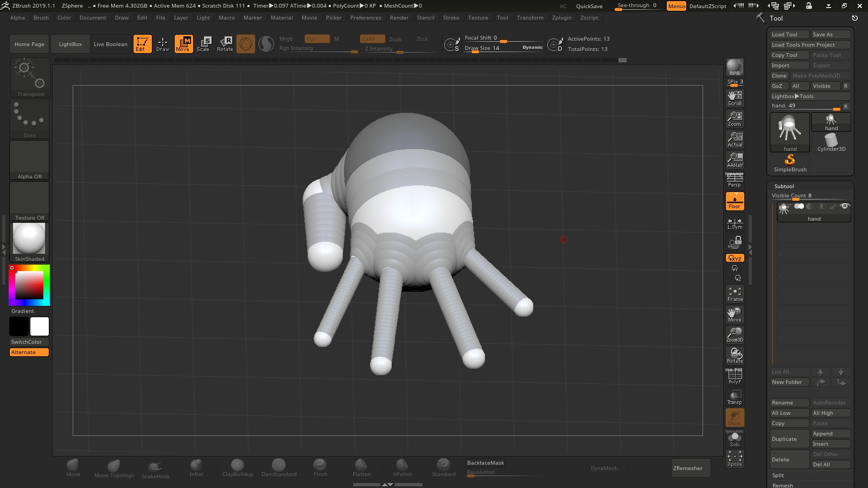Toggle the Floor grid
Viewport: 868px width, 488px height.
(735, 201)
